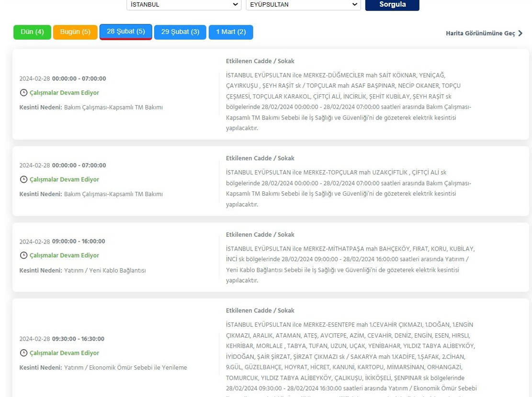Select the Bugün (5) tab
Screen dimensions: 532x397
(x=75, y=32)
